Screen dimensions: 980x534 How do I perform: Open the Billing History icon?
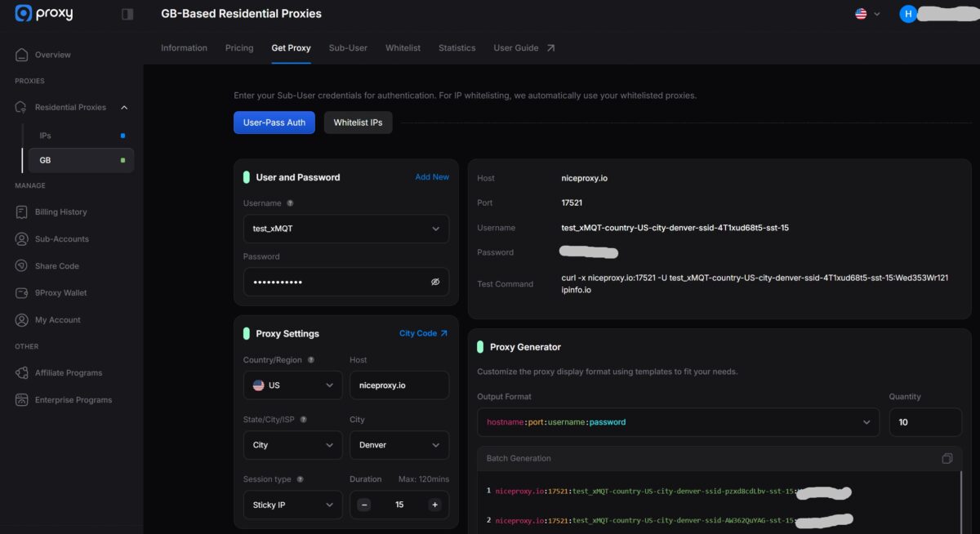click(x=22, y=211)
